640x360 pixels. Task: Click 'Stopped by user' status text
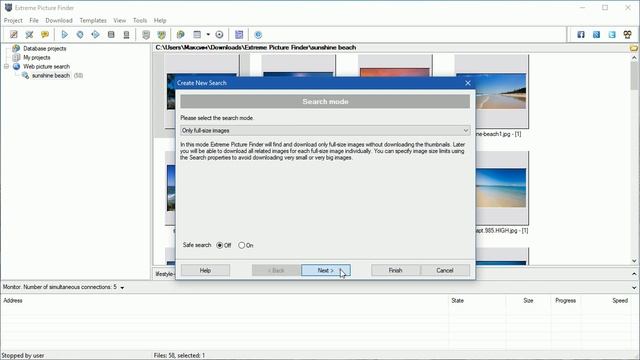point(23,356)
